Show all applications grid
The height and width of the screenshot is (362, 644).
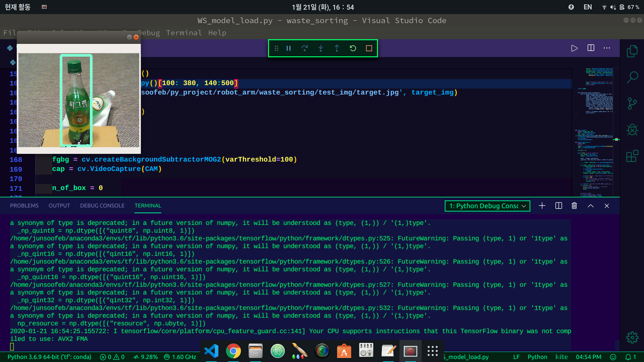pyautogui.click(x=433, y=351)
